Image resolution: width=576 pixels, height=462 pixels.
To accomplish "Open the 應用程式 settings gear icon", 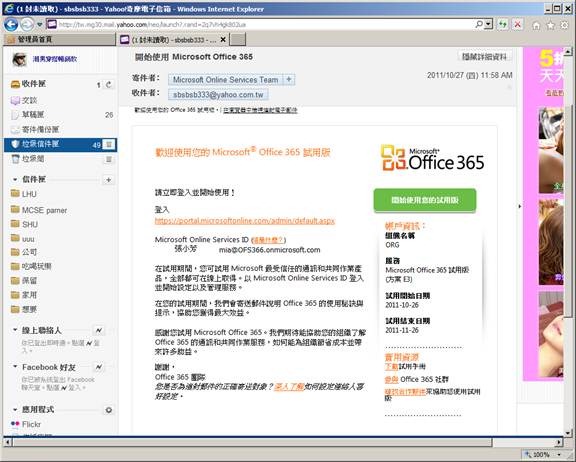I will 109,410.
